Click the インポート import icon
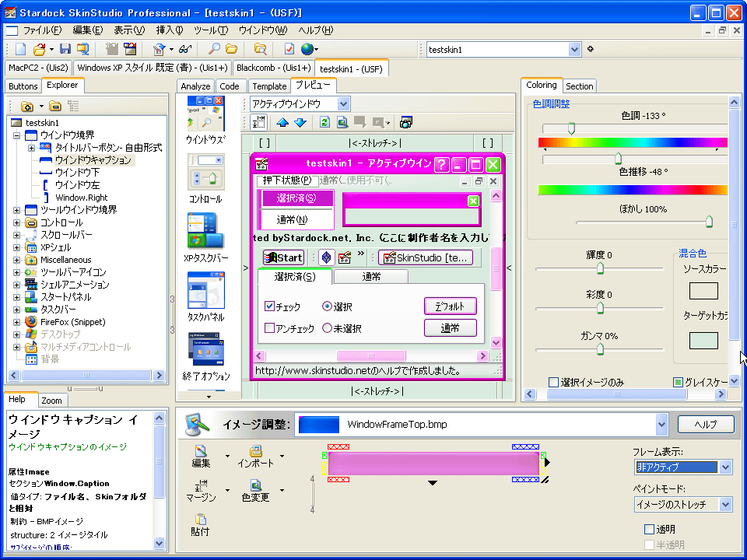 pos(256,457)
